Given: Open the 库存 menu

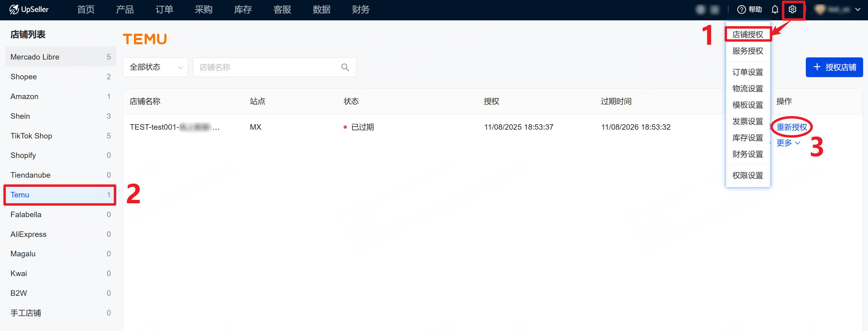Looking at the screenshot, I should tap(243, 9).
